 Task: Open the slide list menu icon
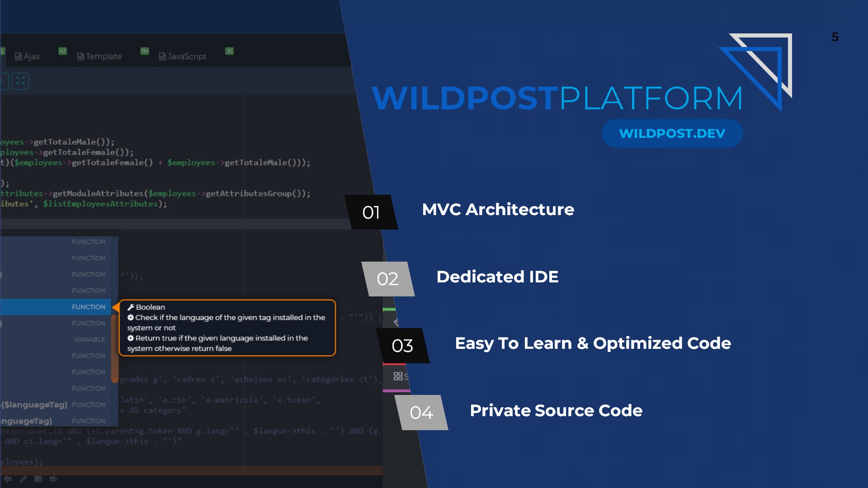tap(38, 479)
